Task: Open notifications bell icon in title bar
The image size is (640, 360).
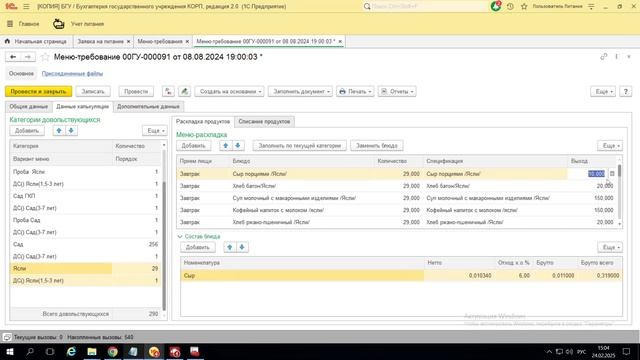Action: [x=496, y=6]
